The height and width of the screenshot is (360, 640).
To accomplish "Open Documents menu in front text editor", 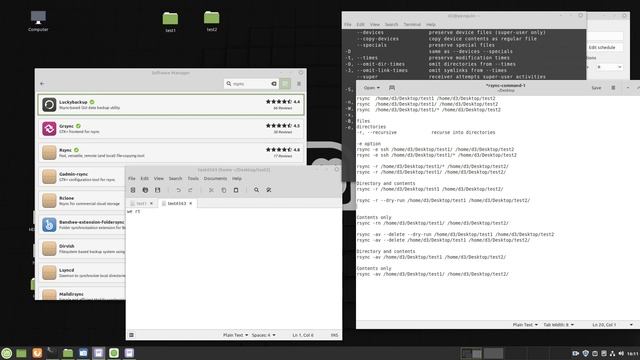I will click(x=215, y=178).
